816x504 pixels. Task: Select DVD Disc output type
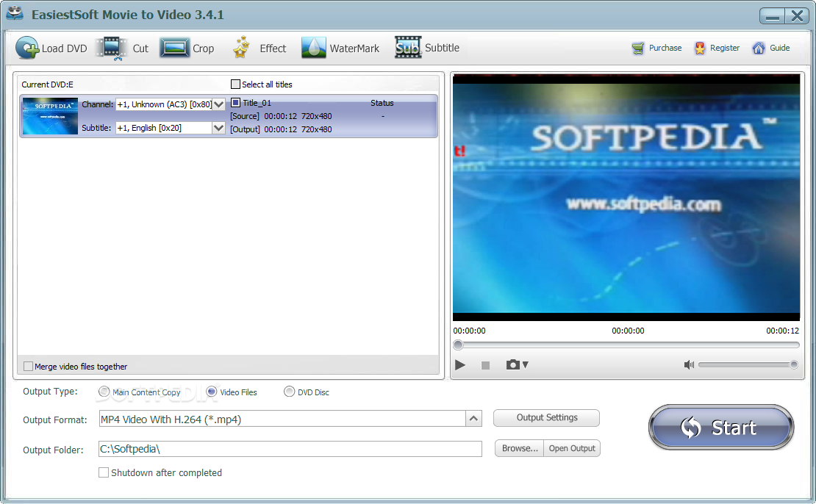pos(290,391)
